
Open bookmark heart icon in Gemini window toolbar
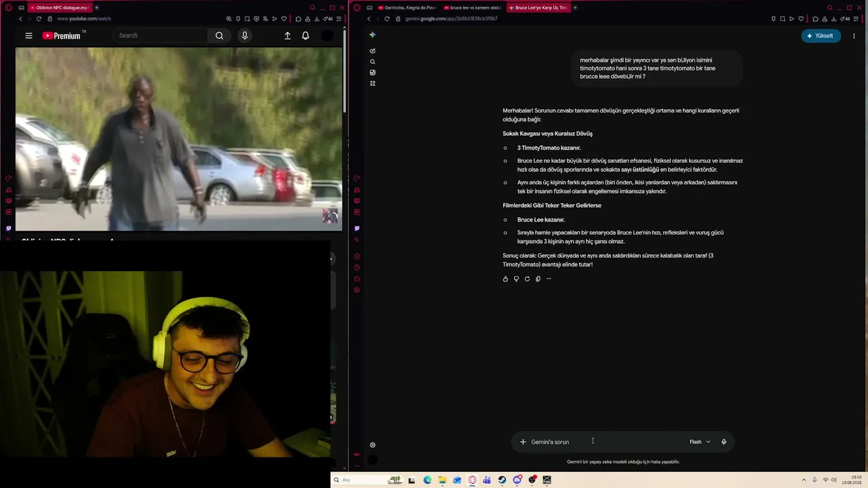pos(801,19)
